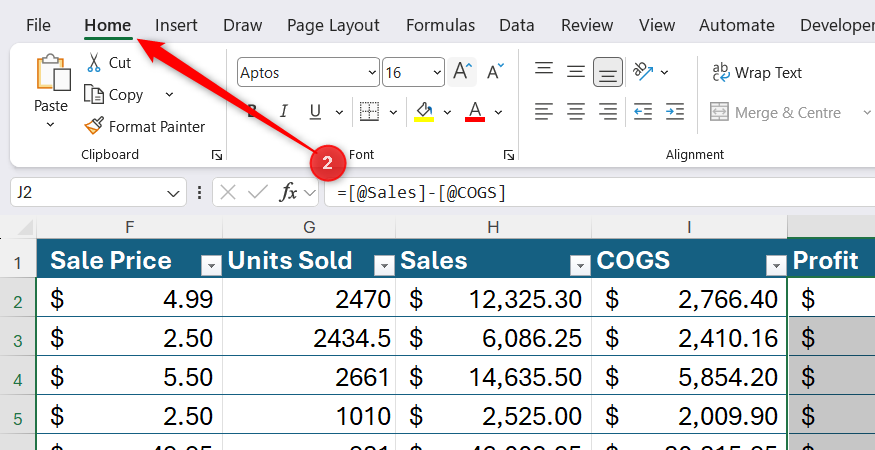This screenshot has width=875, height=450.
Task: Open the text orientation tool
Action: [643, 72]
